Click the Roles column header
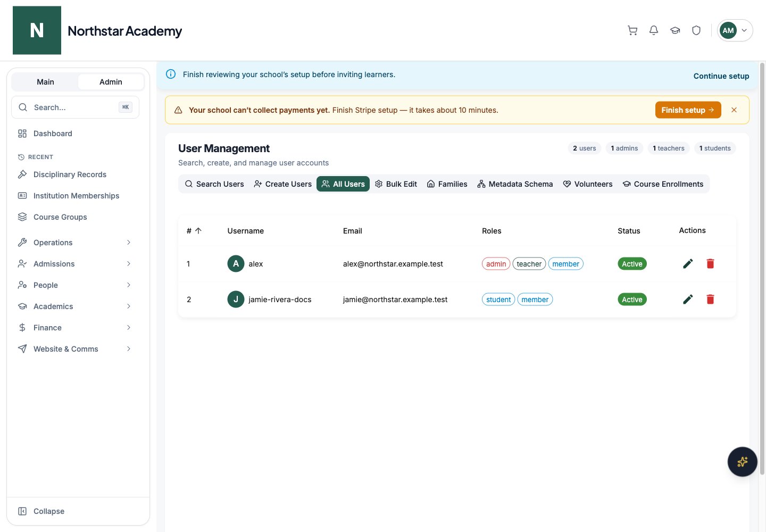Image resolution: width=766 pixels, height=532 pixels. tap(492, 231)
